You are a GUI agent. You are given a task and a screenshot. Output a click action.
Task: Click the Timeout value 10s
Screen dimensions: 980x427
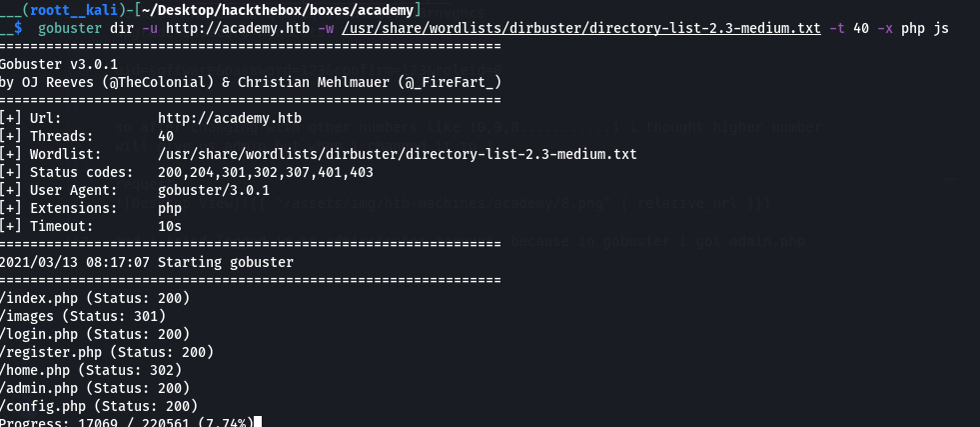click(170, 226)
